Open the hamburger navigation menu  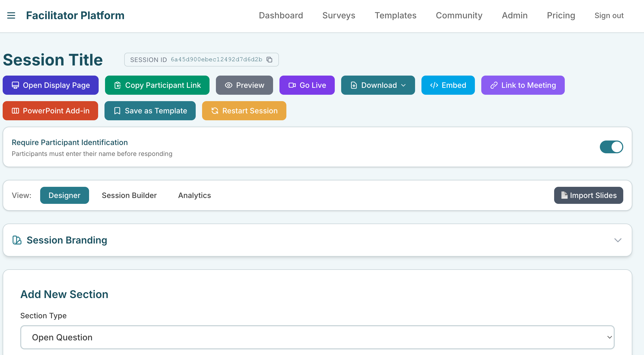(11, 15)
